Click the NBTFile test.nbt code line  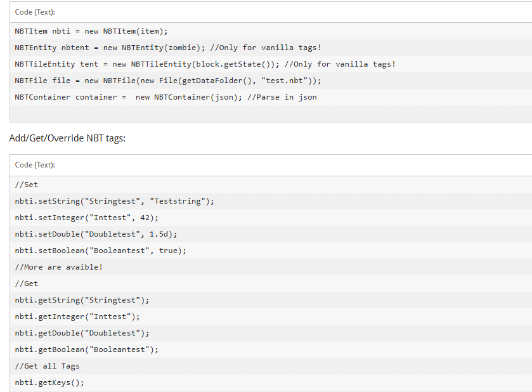pos(168,81)
